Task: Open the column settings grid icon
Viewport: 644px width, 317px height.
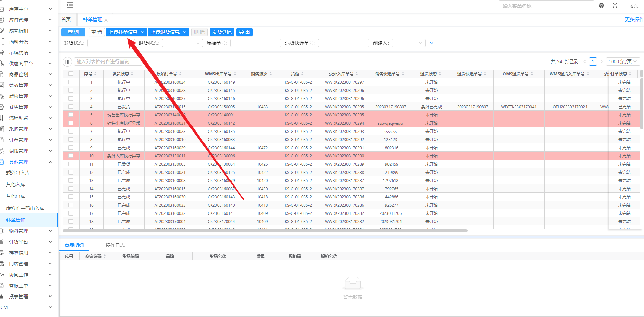Action: 67,62
